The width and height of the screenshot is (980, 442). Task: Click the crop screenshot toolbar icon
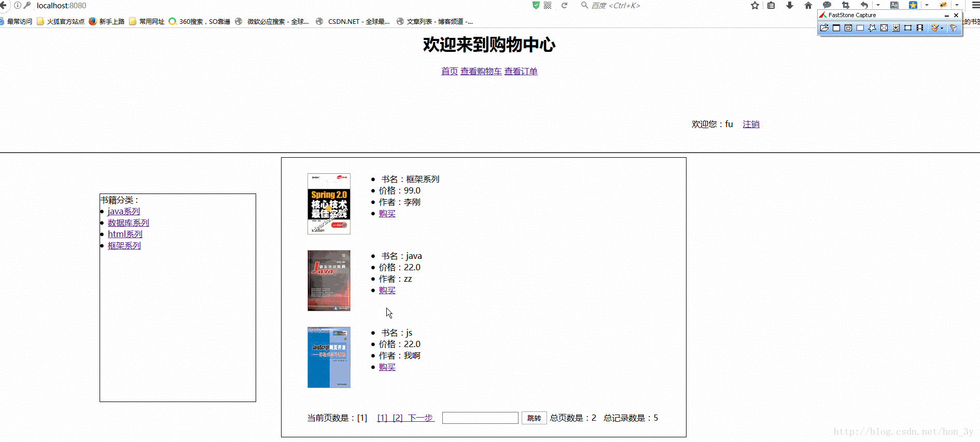tap(846, 5)
